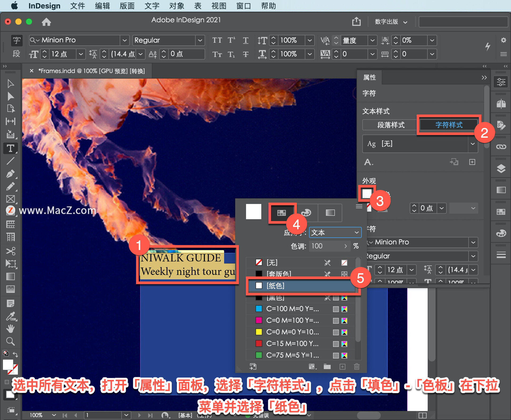Image resolution: width=511 pixels, height=420 pixels.
Task: Click the 段落样式 button
Action: click(x=390, y=125)
